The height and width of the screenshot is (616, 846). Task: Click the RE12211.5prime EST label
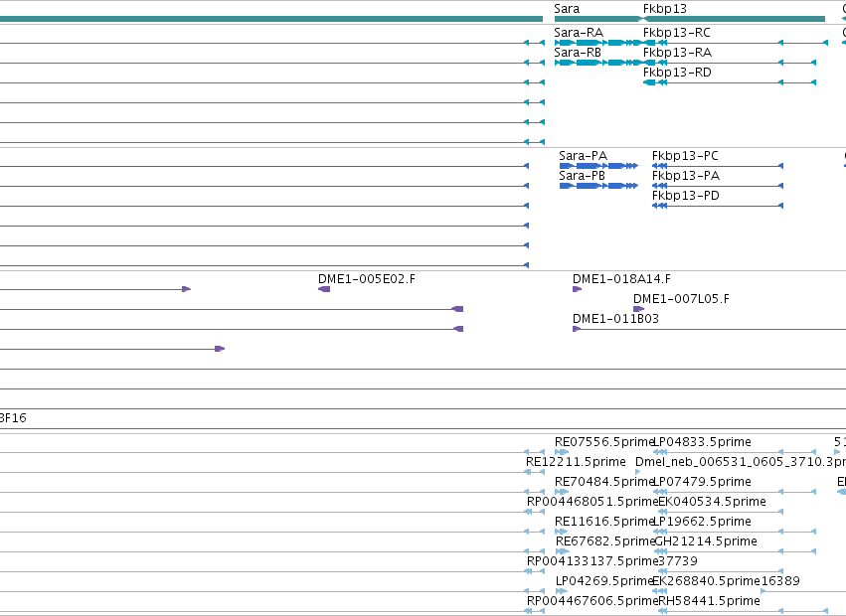(576, 462)
